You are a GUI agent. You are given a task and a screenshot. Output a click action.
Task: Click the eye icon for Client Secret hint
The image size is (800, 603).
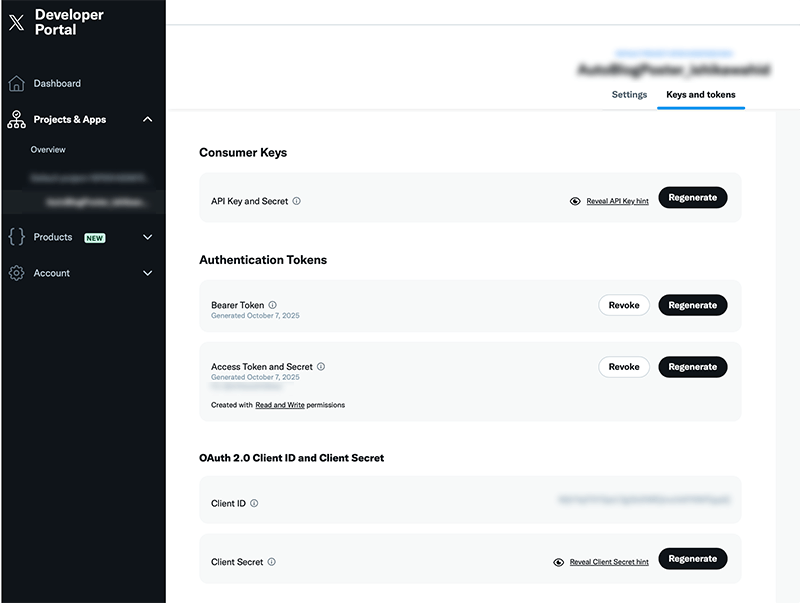coord(559,562)
